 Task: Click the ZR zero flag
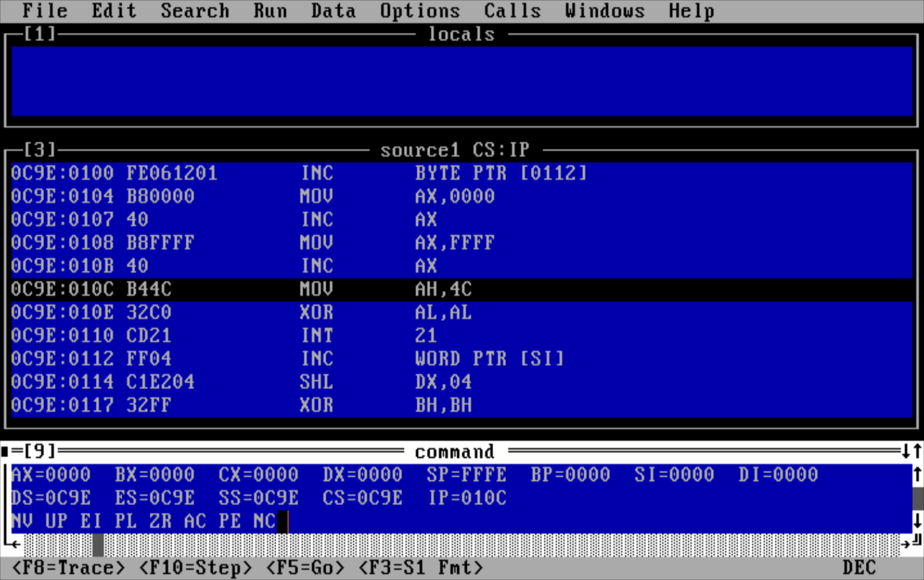[160, 521]
